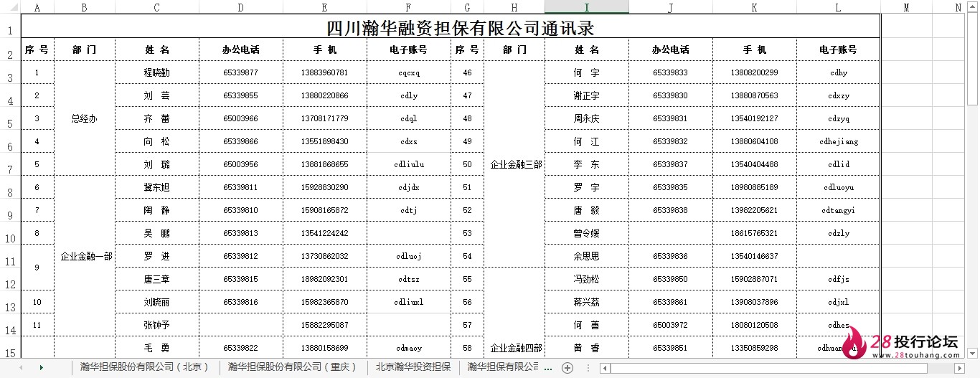
Task: Switch to the 瀚华担保有限公司 sheet tab
Action: pyautogui.click(x=502, y=367)
